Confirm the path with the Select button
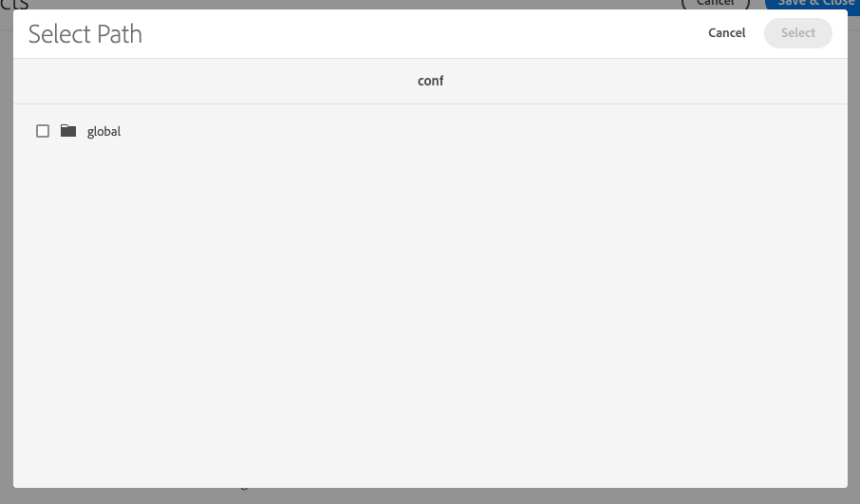Screen dimensions: 860x504 click(x=798, y=33)
